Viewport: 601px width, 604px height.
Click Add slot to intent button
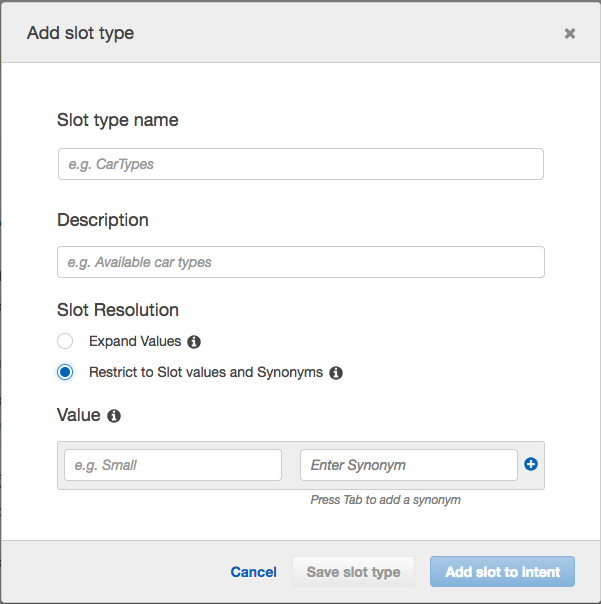point(502,572)
